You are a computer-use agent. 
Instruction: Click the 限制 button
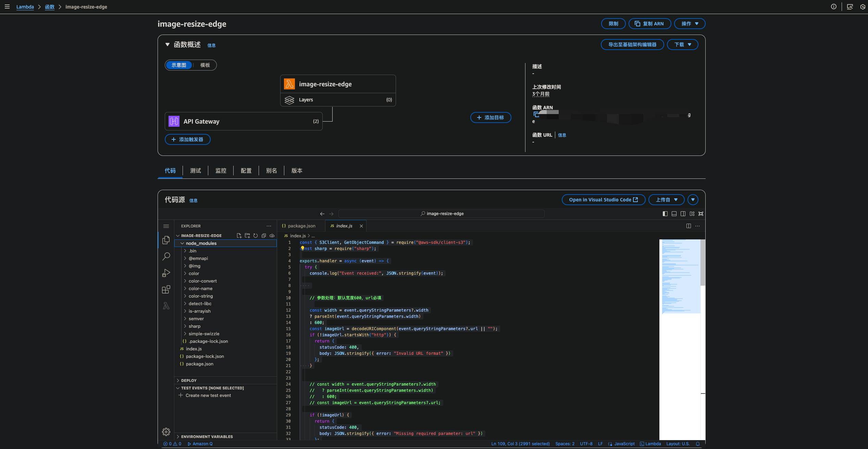click(x=613, y=24)
